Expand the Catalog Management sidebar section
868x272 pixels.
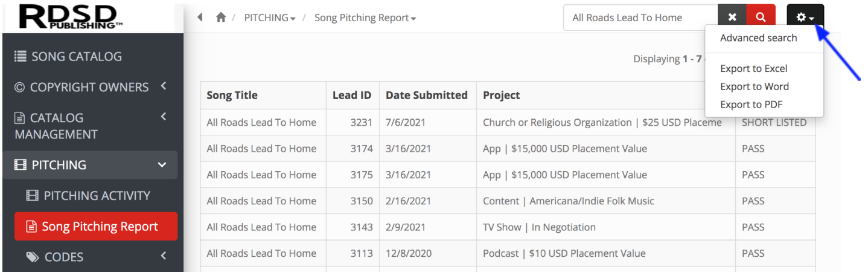click(x=163, y=117)
